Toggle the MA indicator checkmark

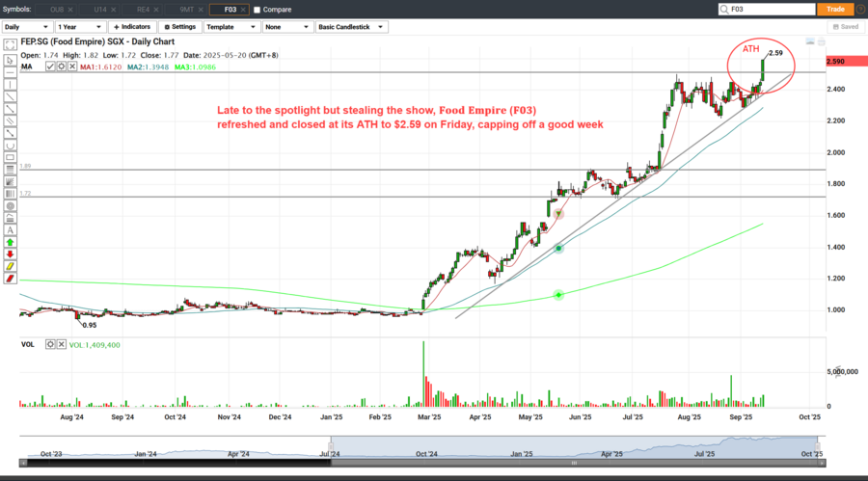(x=50, y=67)
